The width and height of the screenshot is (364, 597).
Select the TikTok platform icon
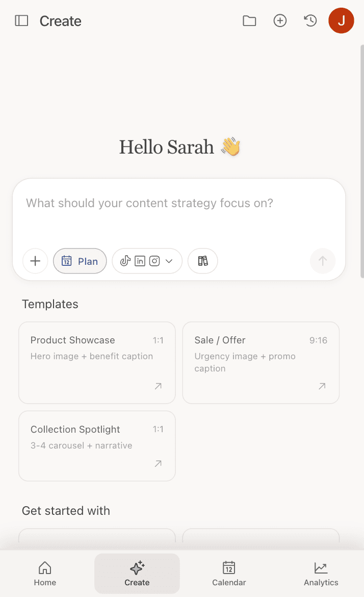coord(125,261)
